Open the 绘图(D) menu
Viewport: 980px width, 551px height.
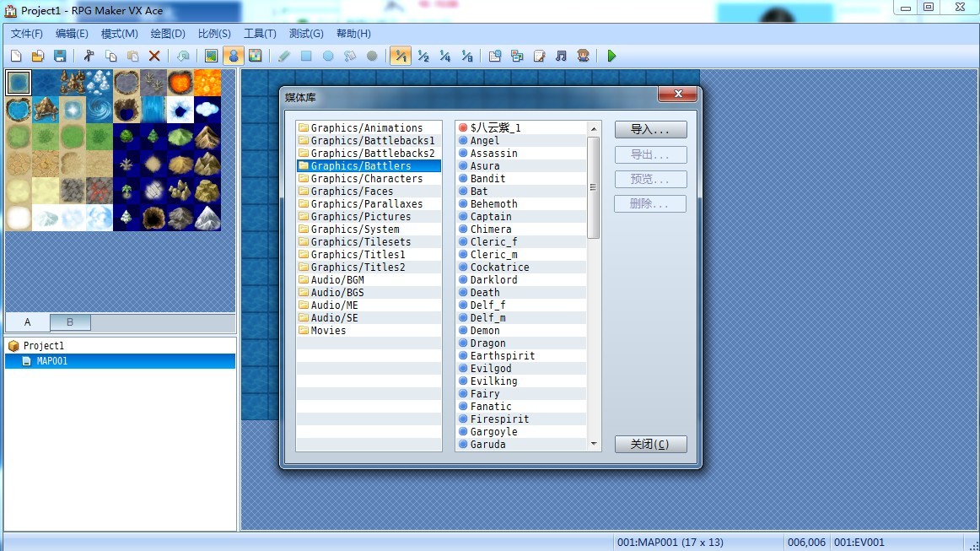tap(168, 34)
